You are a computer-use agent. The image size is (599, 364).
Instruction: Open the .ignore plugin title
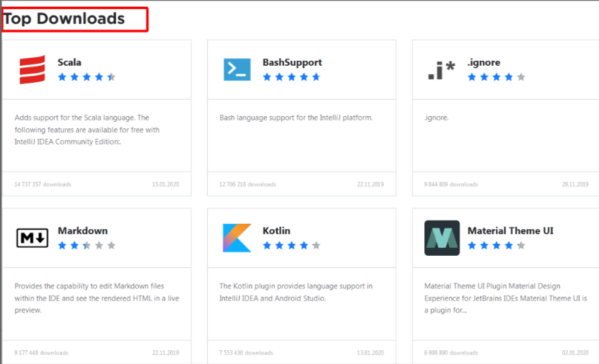(484, 62)
